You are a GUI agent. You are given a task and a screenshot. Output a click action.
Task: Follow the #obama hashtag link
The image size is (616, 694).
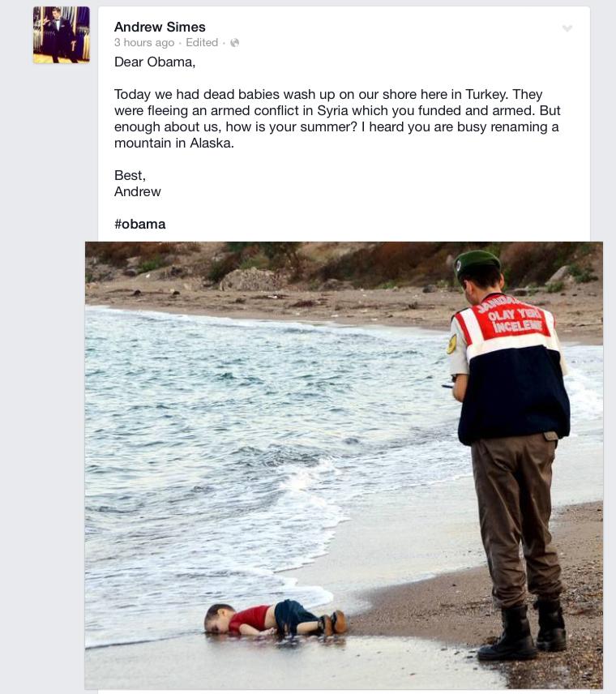[x=140, y=224]
